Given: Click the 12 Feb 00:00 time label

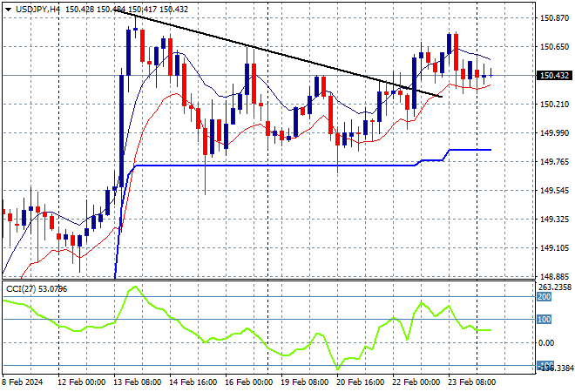Looking at the screenshot, I should tap(81, 382).
